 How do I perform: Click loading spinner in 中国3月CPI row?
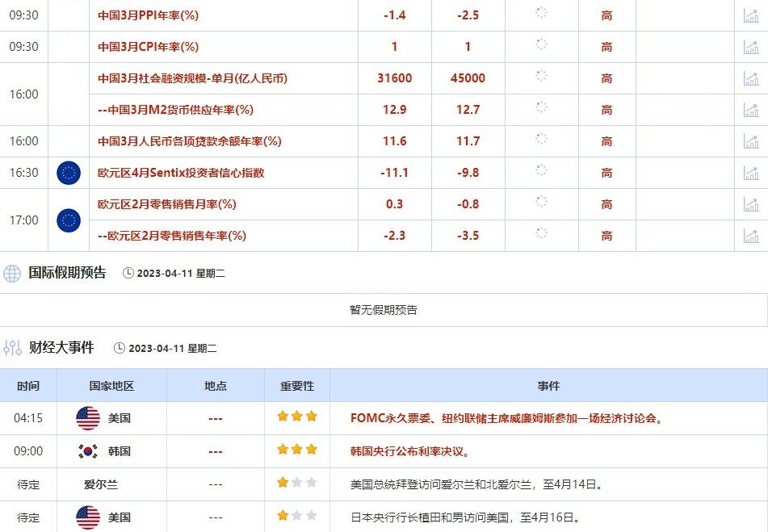pos(541,44)
